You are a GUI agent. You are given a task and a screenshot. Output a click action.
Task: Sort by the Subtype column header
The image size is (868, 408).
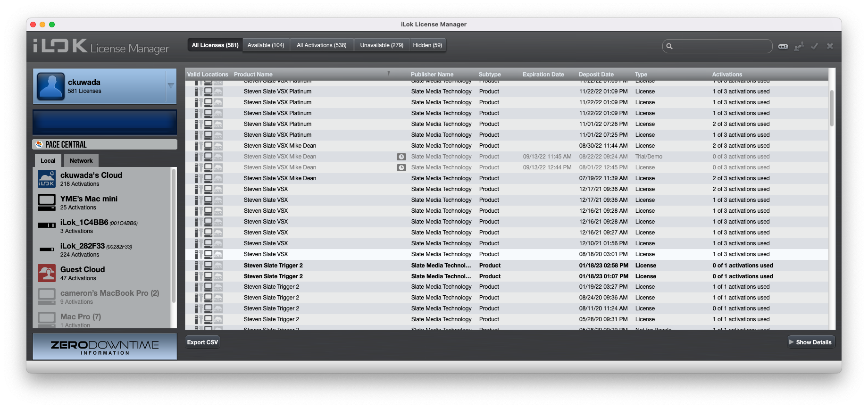[490, 75]
